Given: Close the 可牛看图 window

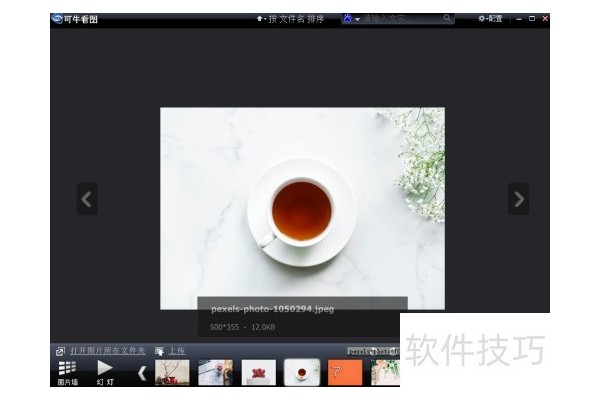Looking at the screenshot, I should pyautogui.click(x=545, y=18).
